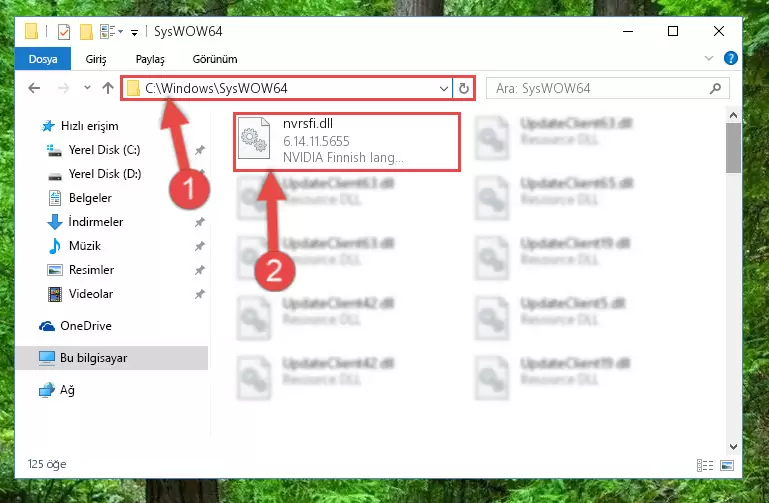Click the Ara: SysWOW64 search box
Screen dimensions: 769x503
pos(607,88)
